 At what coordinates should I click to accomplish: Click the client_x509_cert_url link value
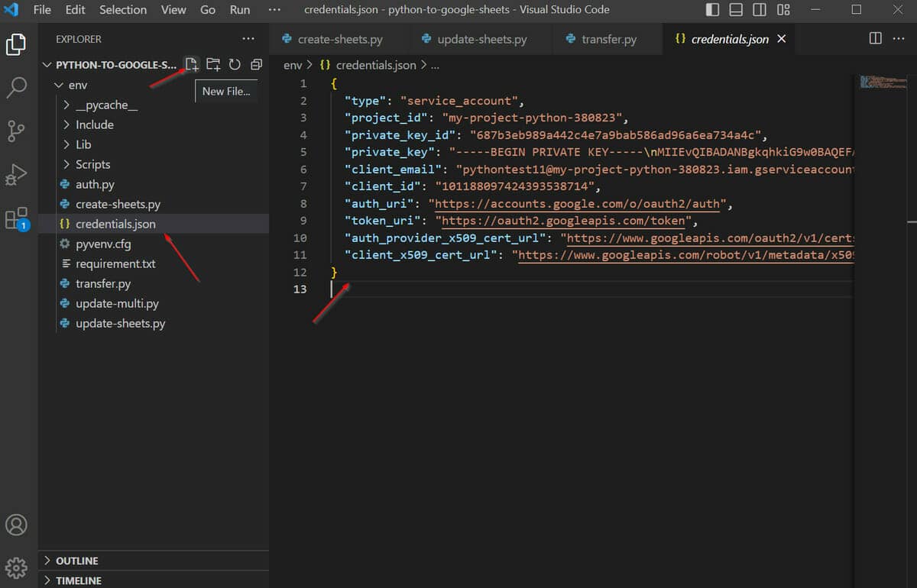pyautogui.click(x=685, y=256)
